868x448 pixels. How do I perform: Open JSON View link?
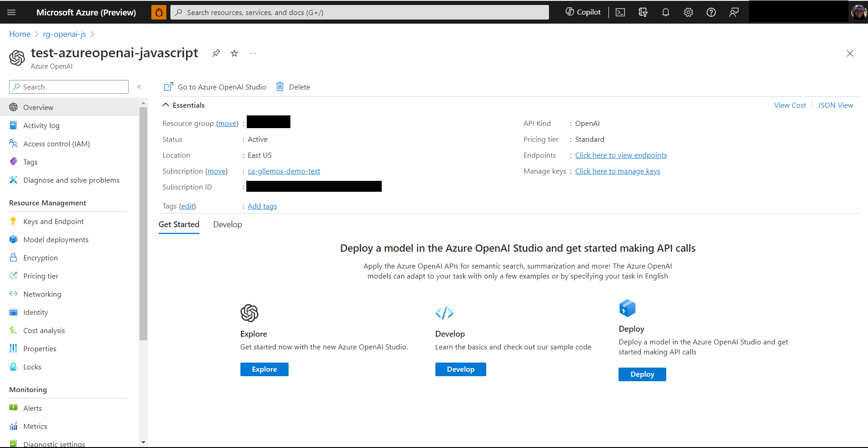[835, 105]
